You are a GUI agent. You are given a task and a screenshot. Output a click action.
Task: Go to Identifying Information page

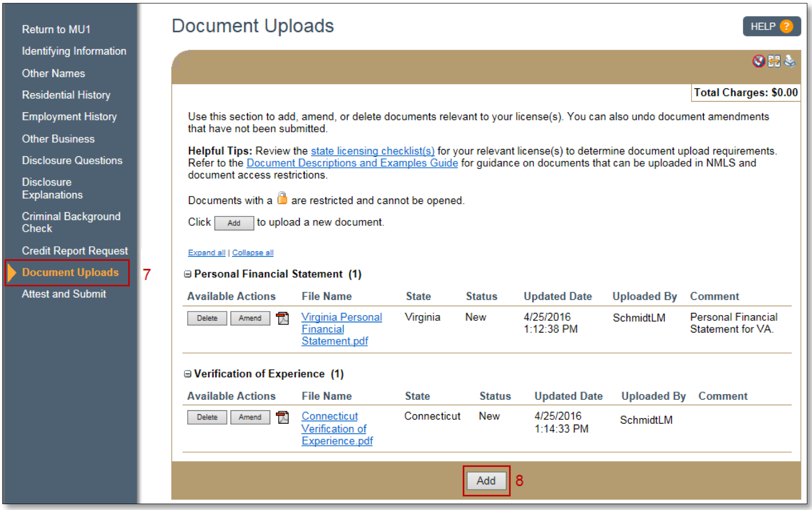tap(74, 51)
